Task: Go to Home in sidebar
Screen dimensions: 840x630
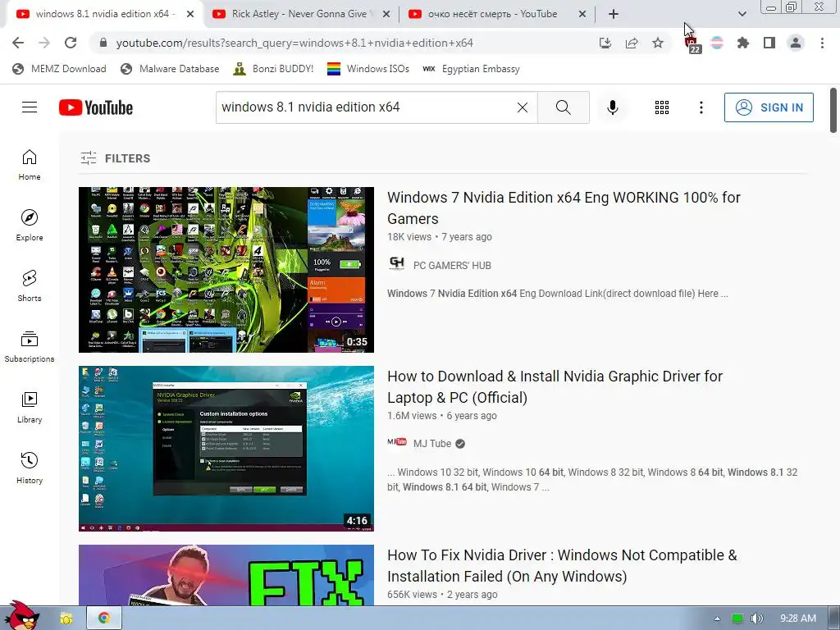Action: click(x=30, y=165)
